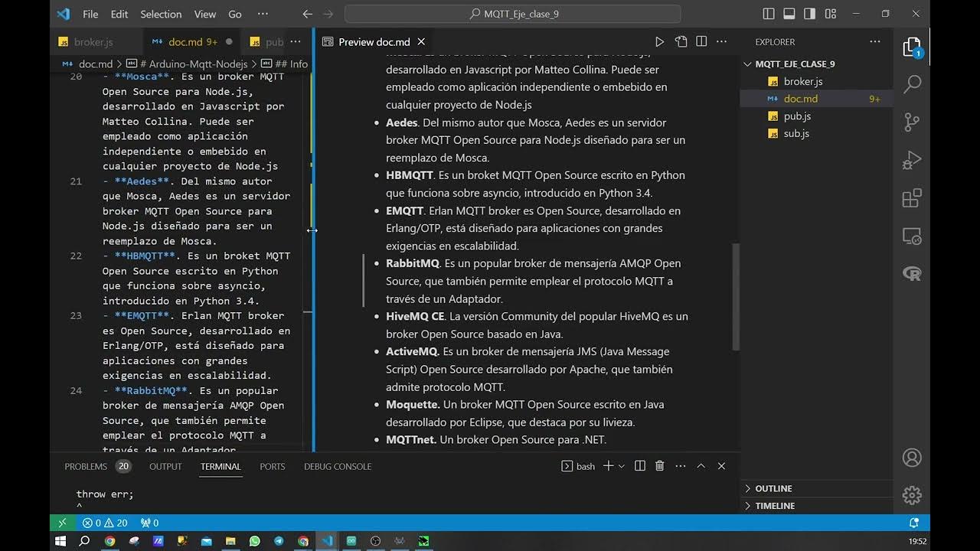The width and height of the screenshot is (980, 551).
Task: Open more actions for preview editor group
Action: point(721,42)
